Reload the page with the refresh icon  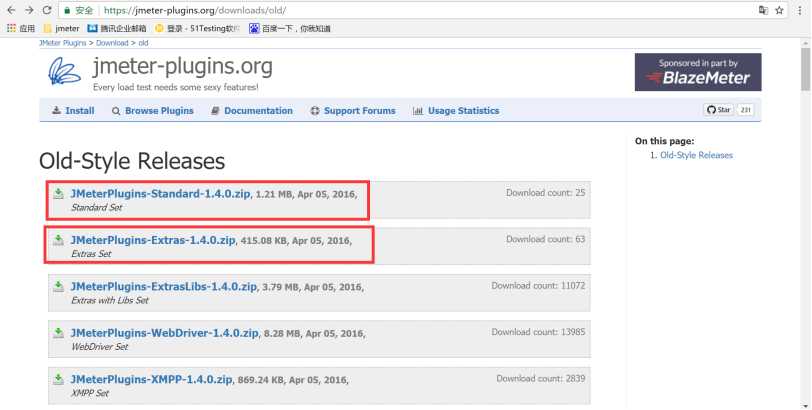click(x=47, y=10)
